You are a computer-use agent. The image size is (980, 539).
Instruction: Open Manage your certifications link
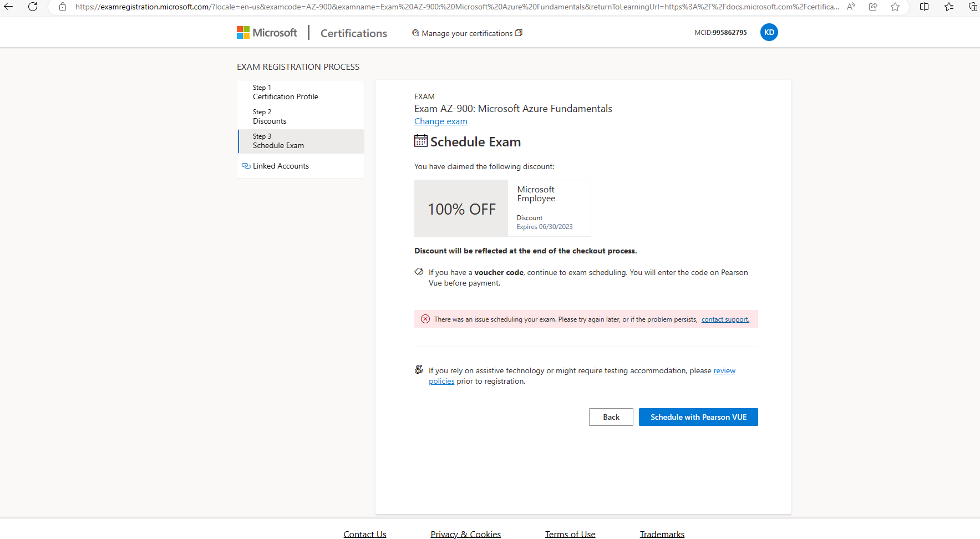tap(467, 33)
